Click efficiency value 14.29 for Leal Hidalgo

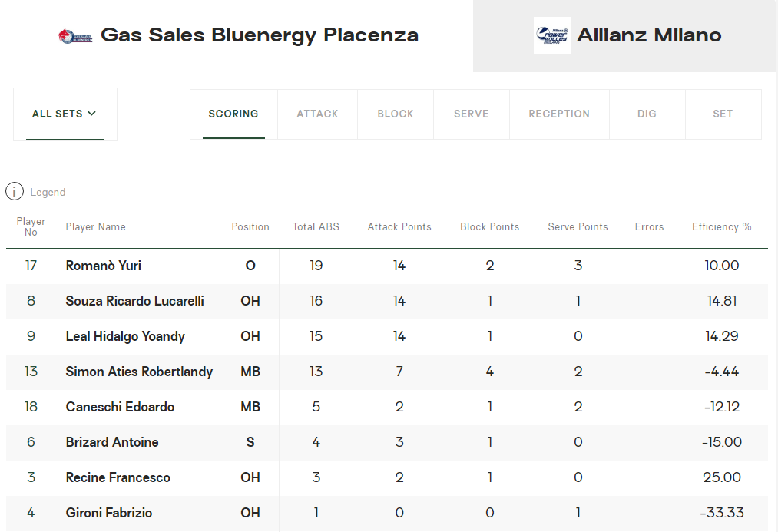click(722, 336)
